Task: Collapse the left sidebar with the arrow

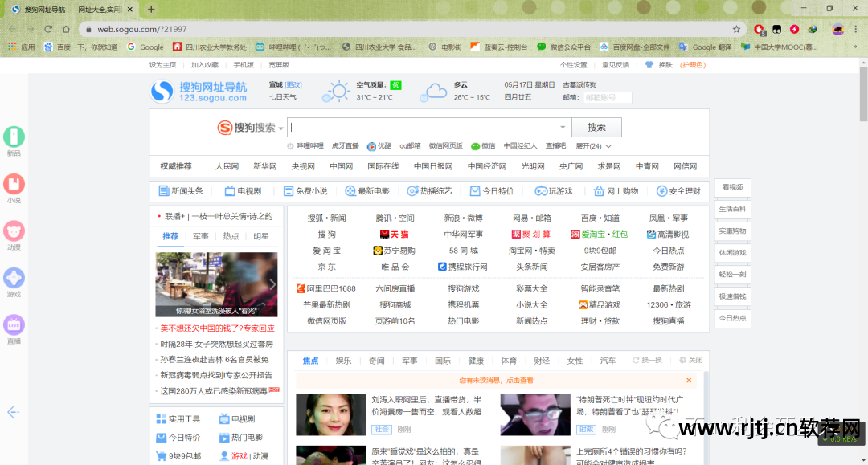Action: [x=13, y=412]
